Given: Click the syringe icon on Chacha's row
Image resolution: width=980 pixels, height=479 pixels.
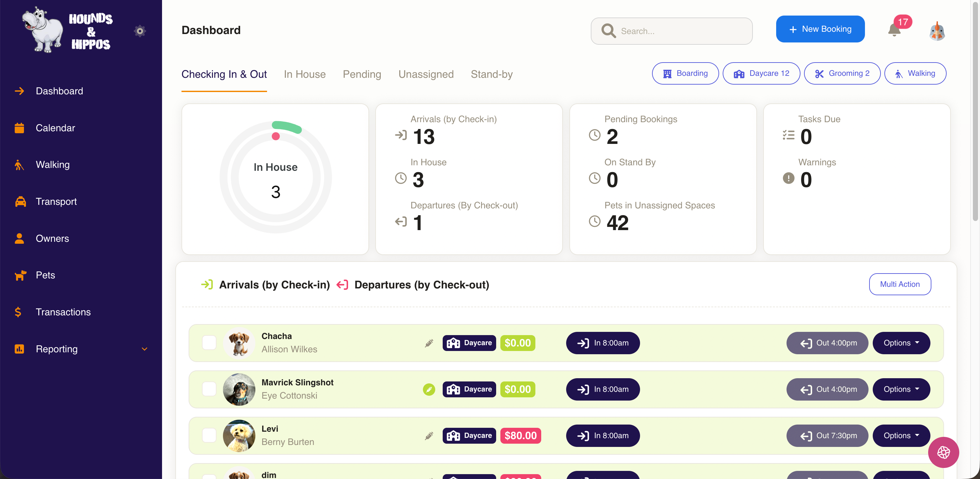Looking at the screenshot, I should (429, 343).
